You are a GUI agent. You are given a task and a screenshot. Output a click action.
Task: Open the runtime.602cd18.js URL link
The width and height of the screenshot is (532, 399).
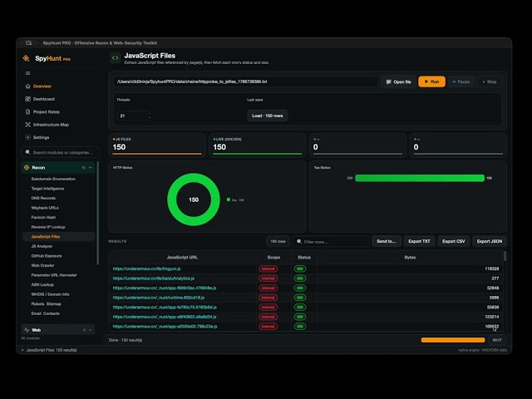tap(159, 298)
